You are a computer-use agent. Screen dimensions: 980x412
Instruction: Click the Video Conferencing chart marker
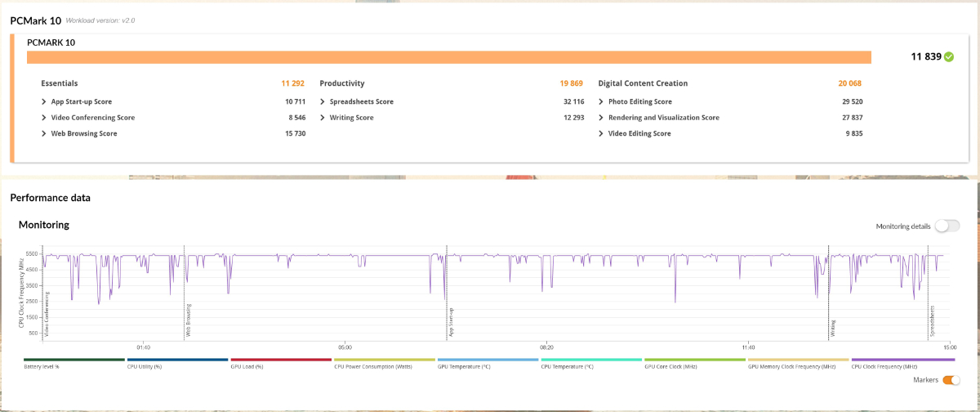47,315
